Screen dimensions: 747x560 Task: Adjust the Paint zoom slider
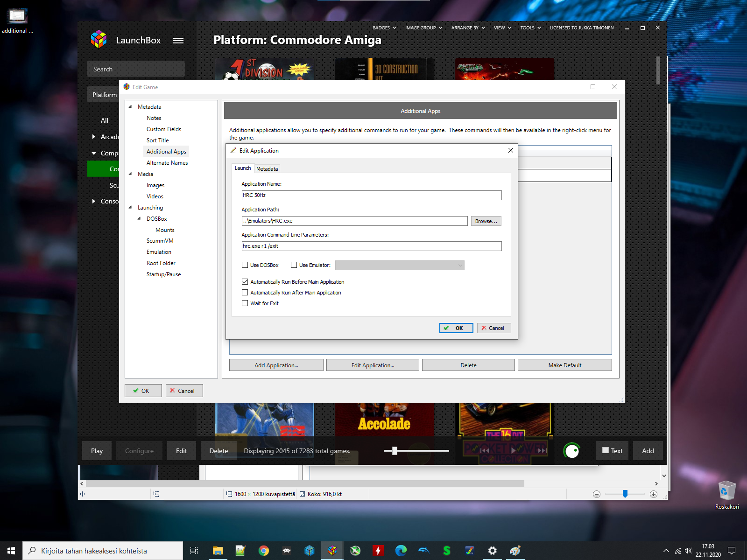(x=625, y=494)
